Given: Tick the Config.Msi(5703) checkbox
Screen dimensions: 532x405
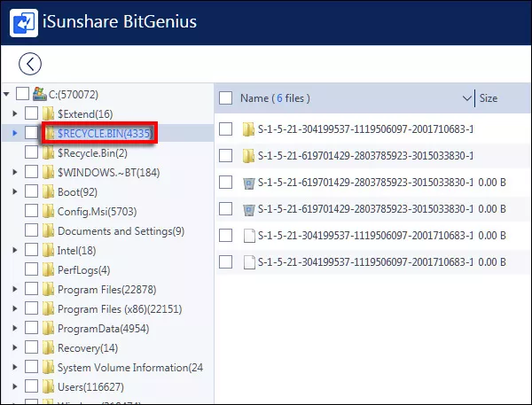Looking at the screenshot, I should [31, 211].
